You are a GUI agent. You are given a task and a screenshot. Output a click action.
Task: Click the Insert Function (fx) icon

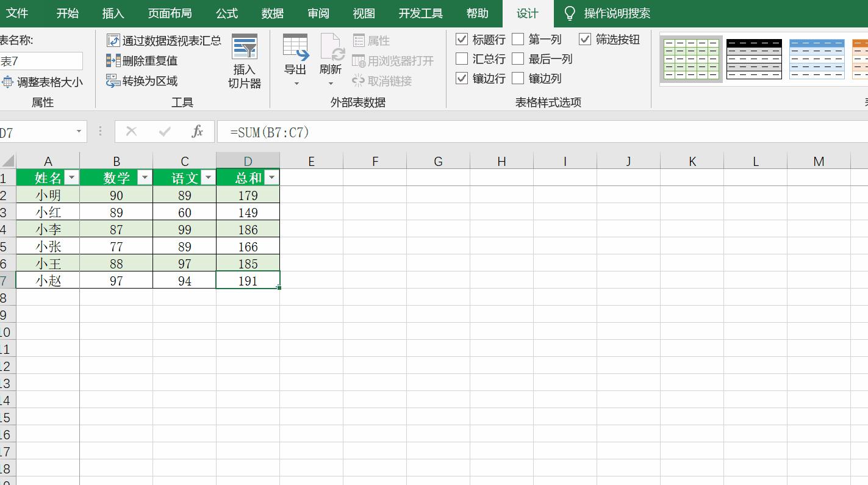198,131
